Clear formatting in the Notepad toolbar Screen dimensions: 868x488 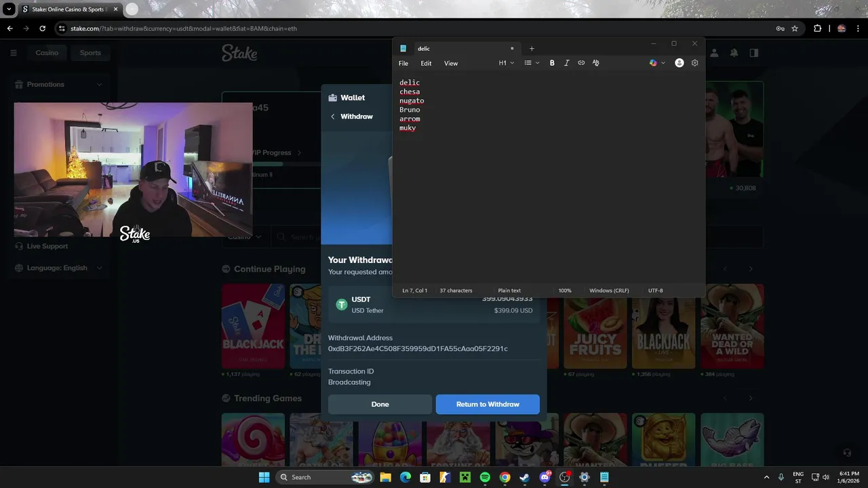[596, 63]
